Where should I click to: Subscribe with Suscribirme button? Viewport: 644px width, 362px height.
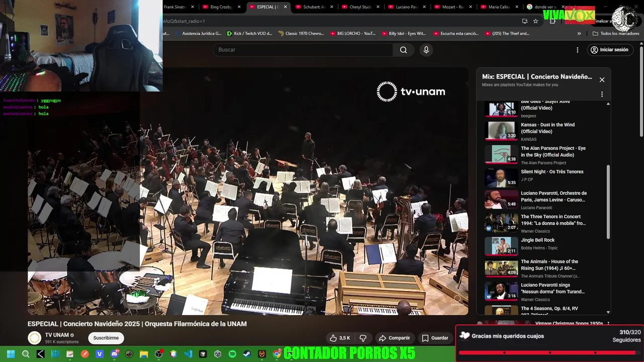click(106, 338)
